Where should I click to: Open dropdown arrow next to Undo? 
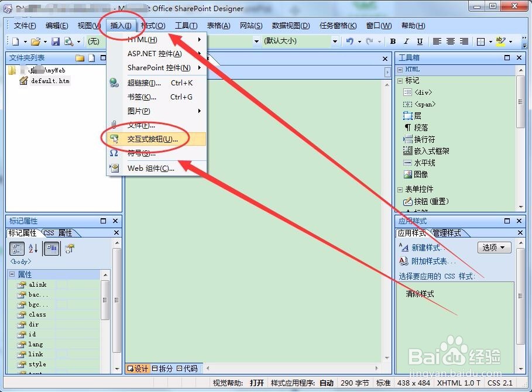click(359, 42)
